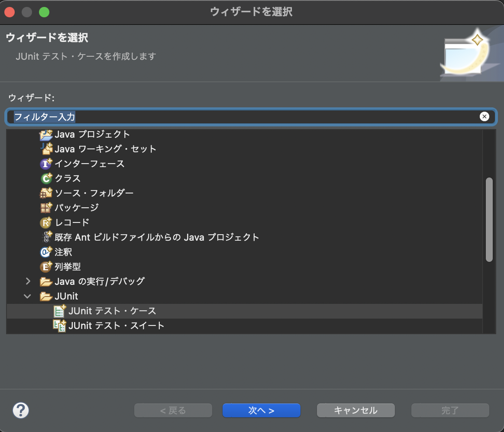The height and width of the screenshot is (432, 504).
Task: Select the 注釈 entry
Action: [x=63, y=252]
